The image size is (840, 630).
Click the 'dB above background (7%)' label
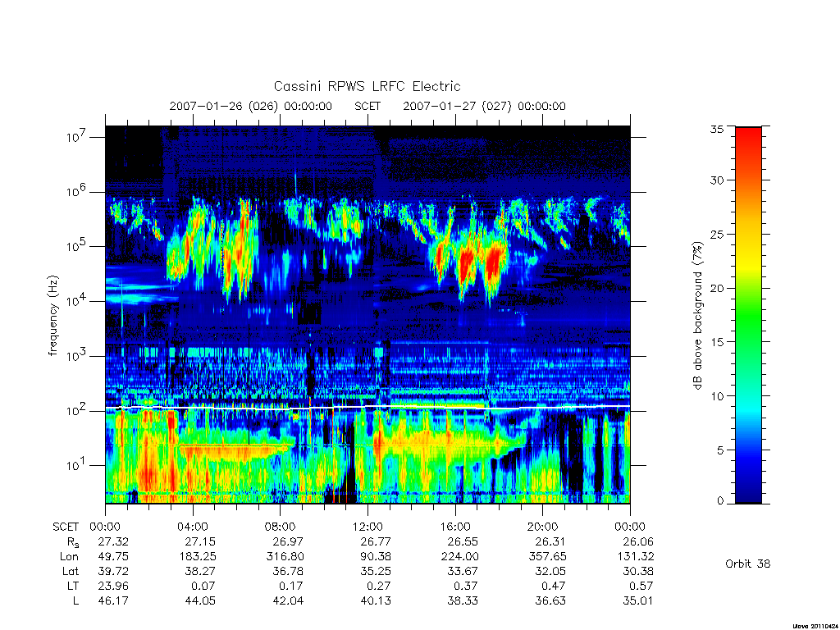(697, 315)
